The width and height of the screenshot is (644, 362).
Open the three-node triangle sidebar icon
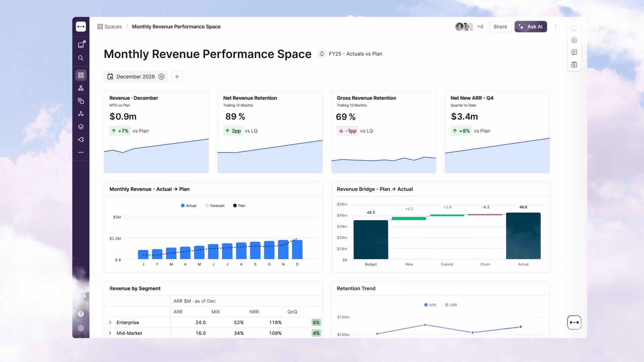(x=81, y=114)
